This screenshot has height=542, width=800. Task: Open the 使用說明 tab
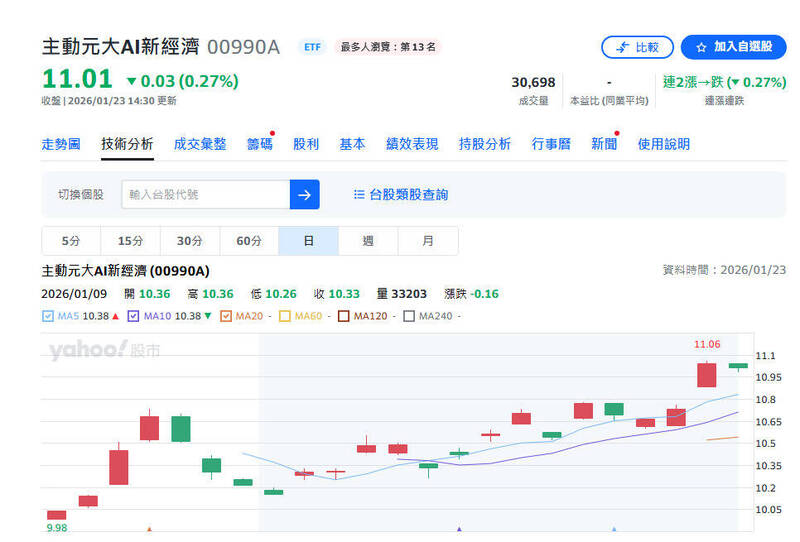(664, 144)
